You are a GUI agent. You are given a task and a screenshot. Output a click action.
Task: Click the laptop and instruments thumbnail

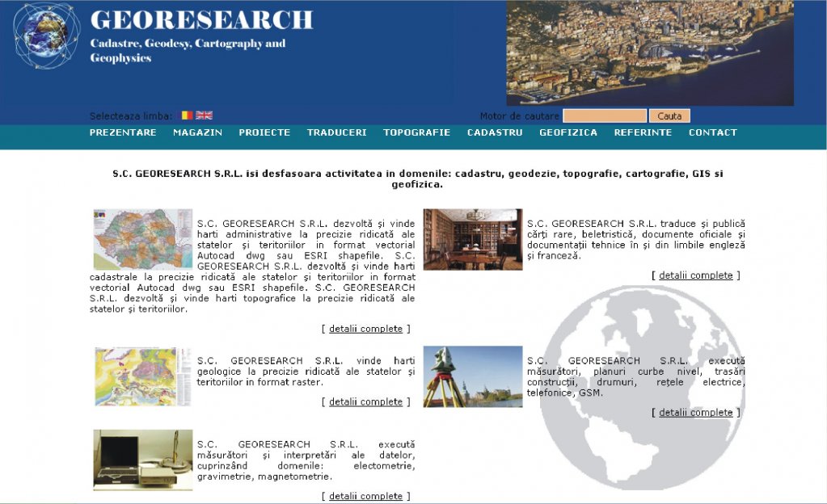[x=143, y=460]
